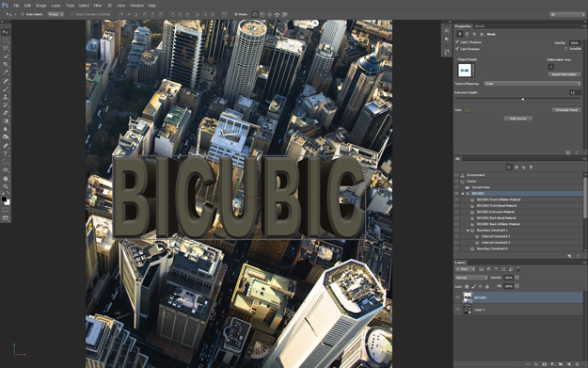Select the Move tool in the toolbar
Image resolution: width=588 pixels, height=368 pixels.
tap(6, 32)
